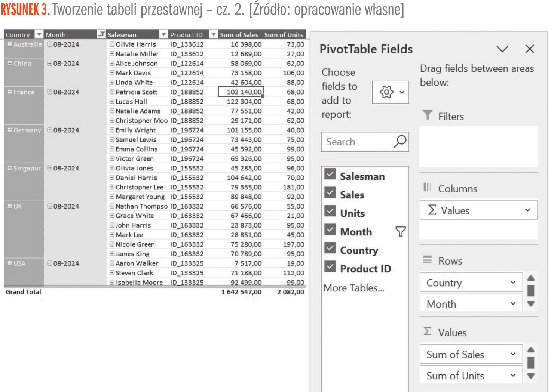Open the PivotTable Fields pane options chevron
This screenshot has height=392, width=548.
(502, 49)
